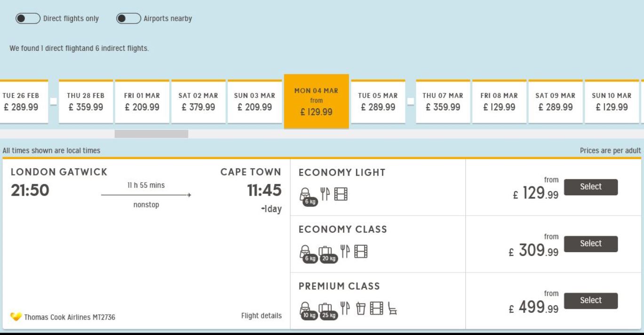Enable the Airports nearby switch
The width and height of the screenshot is (644, 335).
(128, 18)
